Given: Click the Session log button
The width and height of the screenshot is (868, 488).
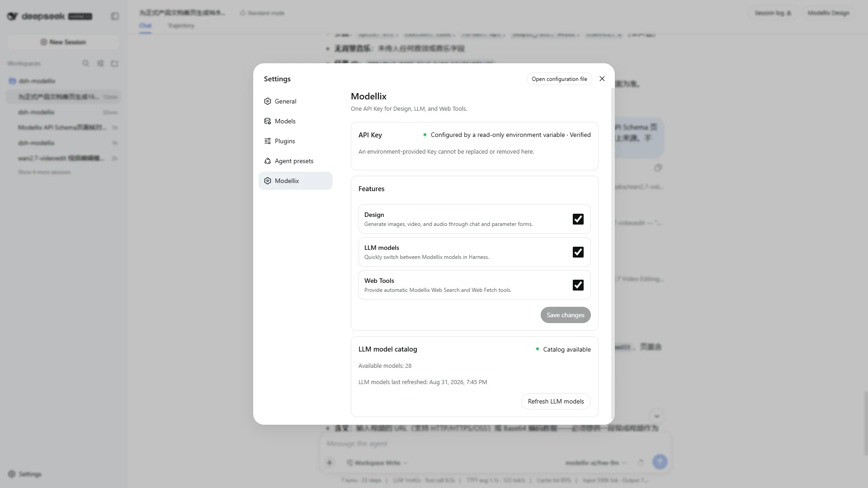Looking at the screenshot, I should tap(773, 13).
